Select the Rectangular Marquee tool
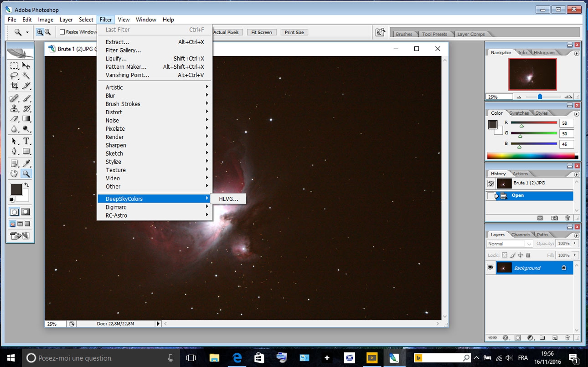The image size is (588, 367). pyautogui.click(x=14, y=66)
